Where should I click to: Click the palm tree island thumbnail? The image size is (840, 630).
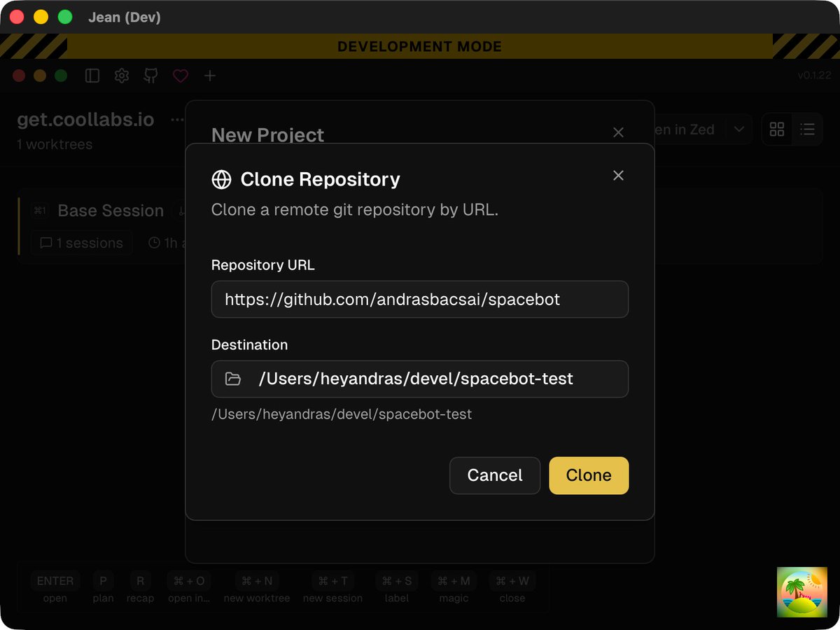tap(802, 592)
